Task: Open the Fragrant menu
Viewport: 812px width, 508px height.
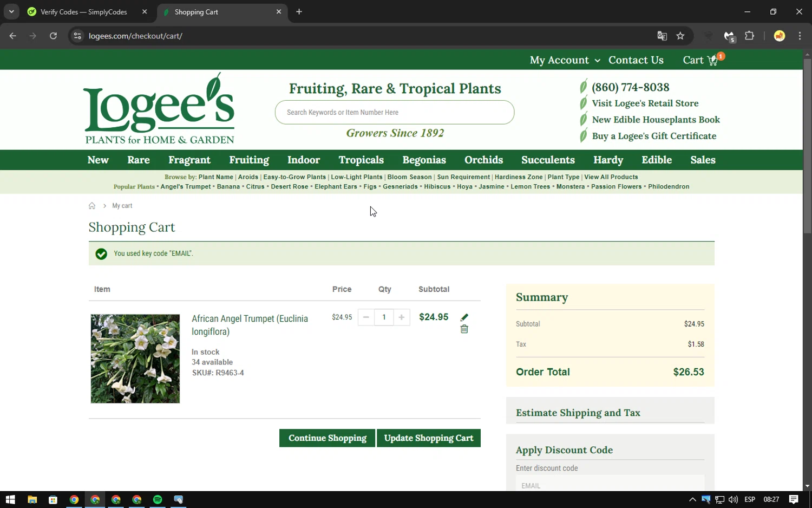Action: pos(189,160)
